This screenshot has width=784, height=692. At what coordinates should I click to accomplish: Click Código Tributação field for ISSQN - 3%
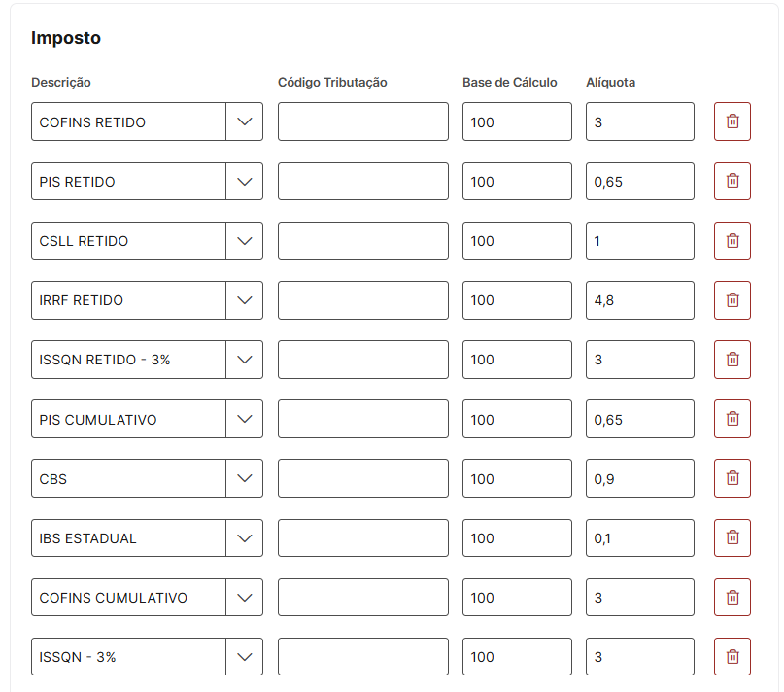(362, 656)
